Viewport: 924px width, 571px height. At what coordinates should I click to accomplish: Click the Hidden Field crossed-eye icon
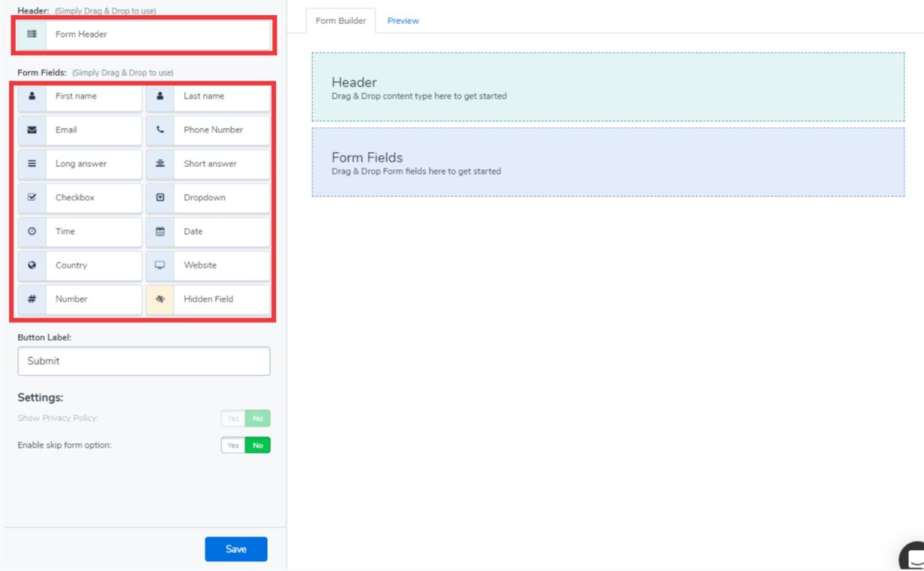tap(160, 299)
